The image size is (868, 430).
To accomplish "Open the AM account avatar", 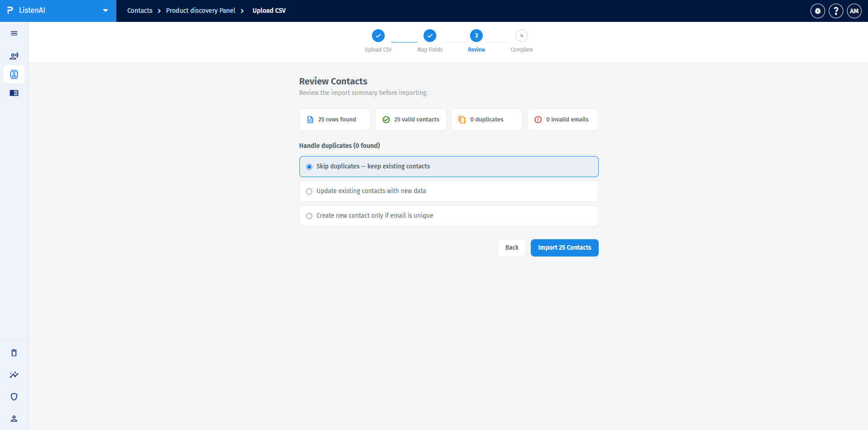I will tap(854, 11).
